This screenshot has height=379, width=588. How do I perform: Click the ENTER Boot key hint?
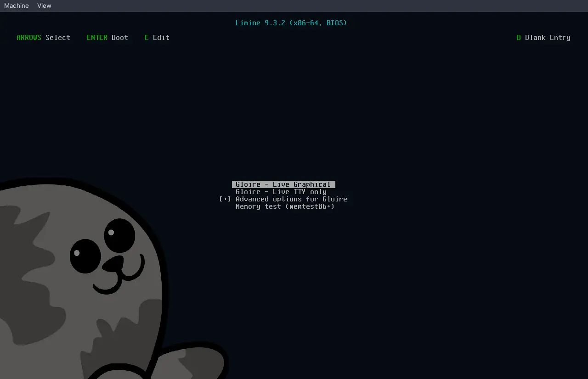point(107,38)
